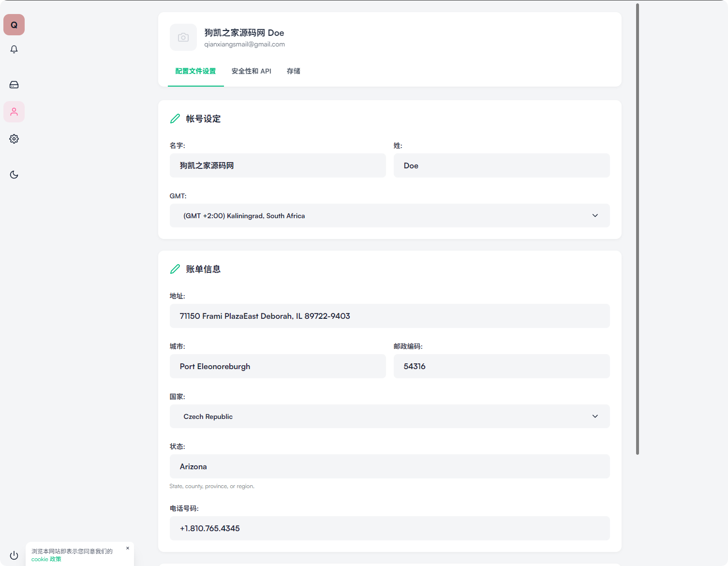Click the 'State, county, province, or region.' hint

212,486
